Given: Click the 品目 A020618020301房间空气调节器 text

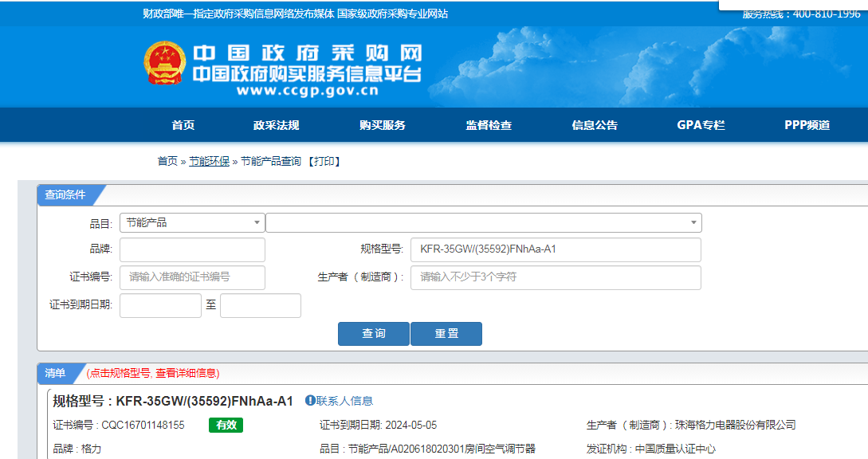Looking at the screenshot, I should [x=463, y=449].
